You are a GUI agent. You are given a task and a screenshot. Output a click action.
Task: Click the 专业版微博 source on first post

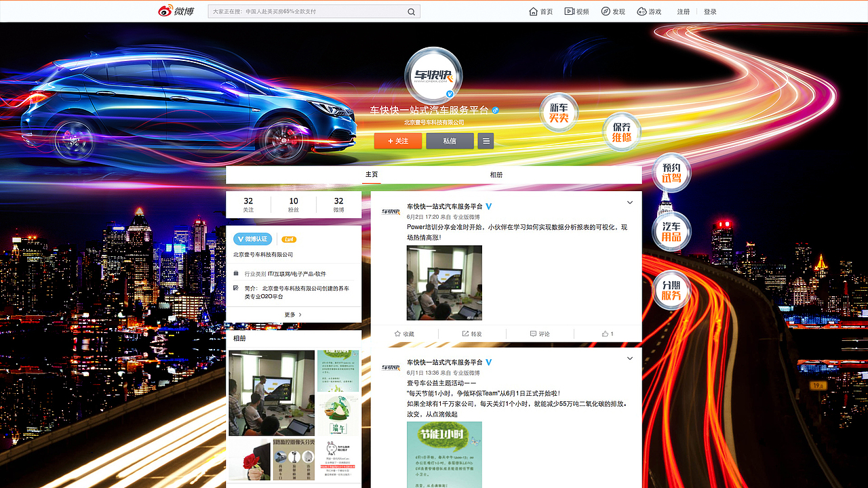click(466, 217)
